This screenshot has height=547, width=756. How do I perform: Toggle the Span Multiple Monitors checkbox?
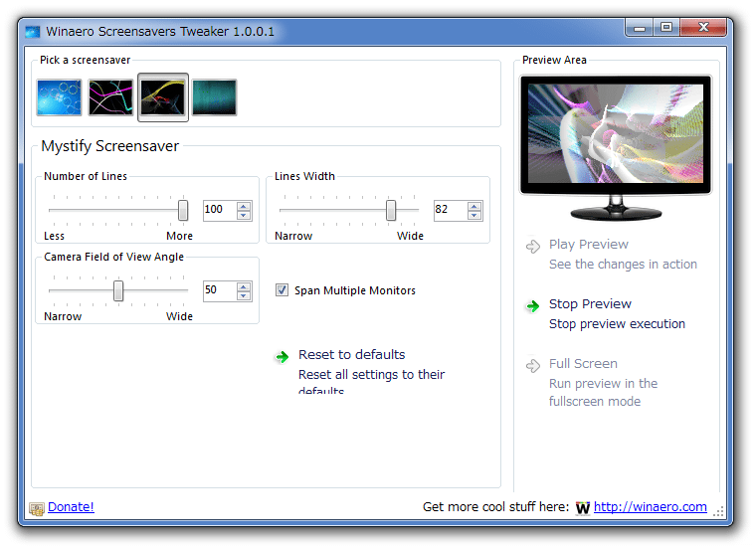pyautogui.click(x=282, y=290)
